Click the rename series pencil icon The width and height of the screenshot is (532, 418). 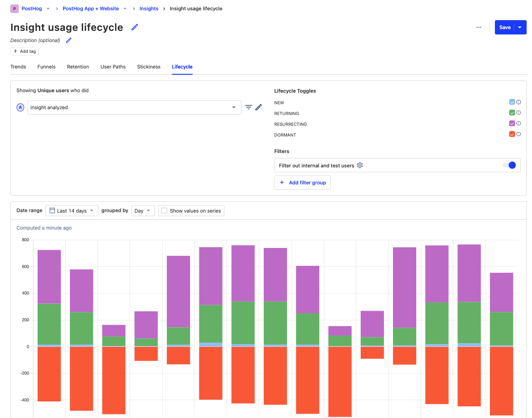258,107
